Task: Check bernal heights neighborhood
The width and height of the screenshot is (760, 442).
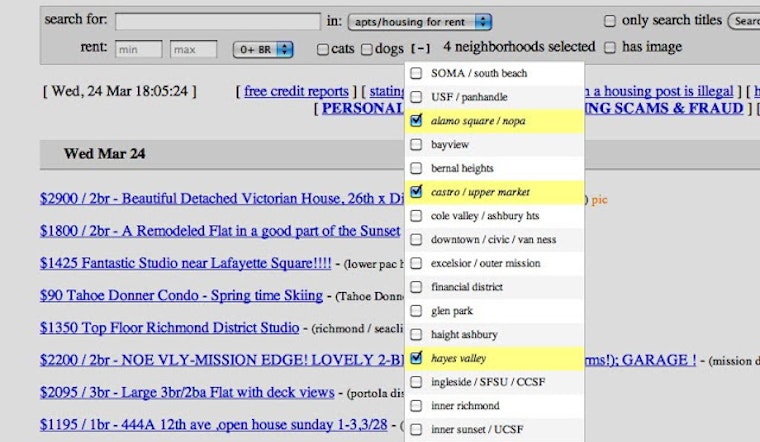Action: pos(416,168)
